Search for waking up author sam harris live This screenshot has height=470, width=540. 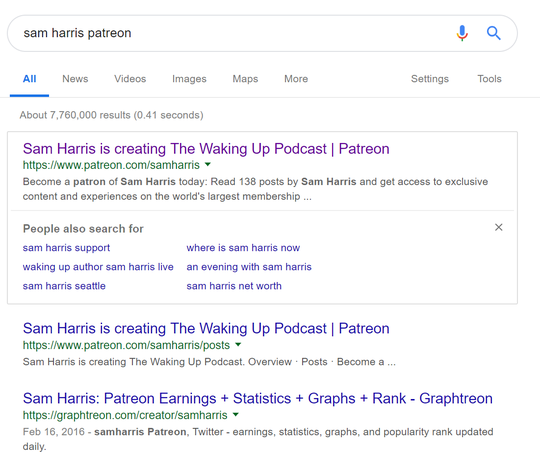98,267
